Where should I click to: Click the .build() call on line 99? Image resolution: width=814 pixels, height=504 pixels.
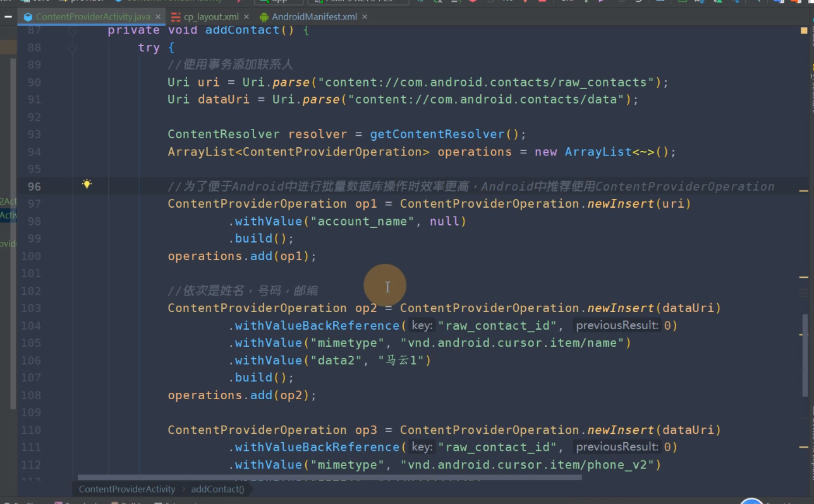261,239
